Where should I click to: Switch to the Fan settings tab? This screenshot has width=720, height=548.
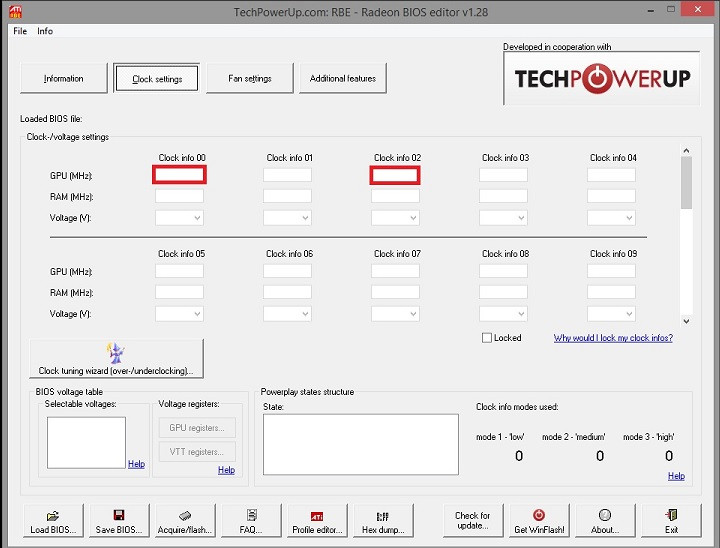(x=250, y=79)
